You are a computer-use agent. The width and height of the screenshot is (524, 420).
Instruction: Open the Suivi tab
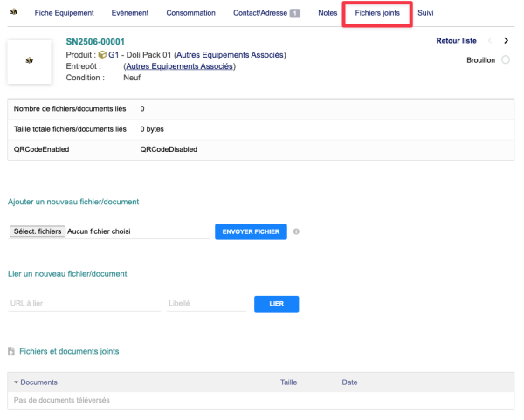coord(425,14)
